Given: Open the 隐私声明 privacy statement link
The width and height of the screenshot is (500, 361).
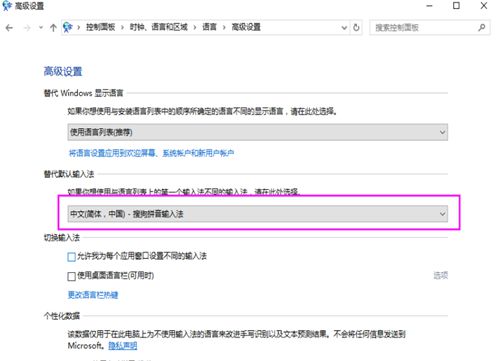Looking at the screenshot, I should [123, 346].
